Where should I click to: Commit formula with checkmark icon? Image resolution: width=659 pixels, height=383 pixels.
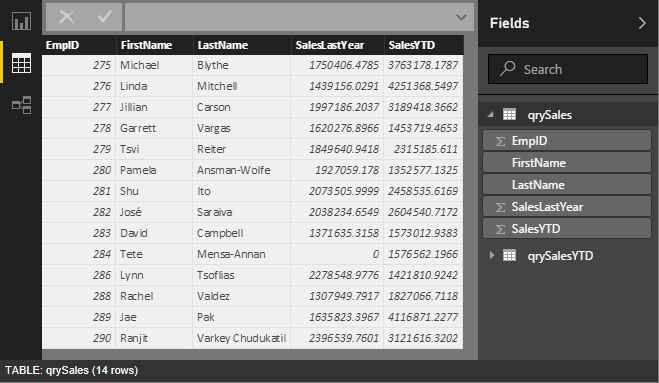pos(104,17)
